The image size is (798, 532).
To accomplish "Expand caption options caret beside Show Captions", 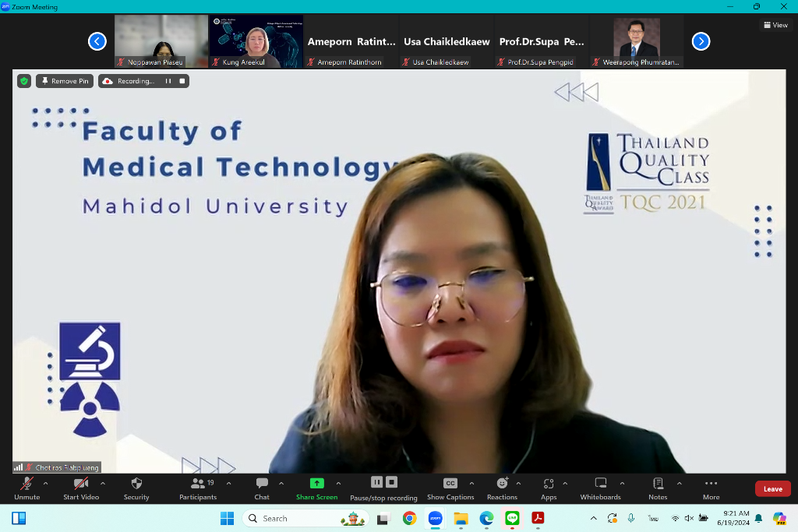I will [x=471, y=483].
